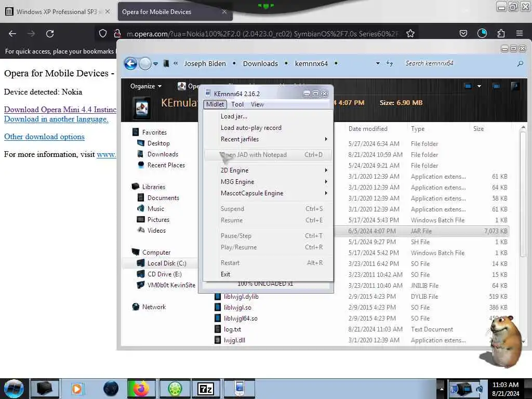
Task: Select liblwjgl.dylib file
Action: tap(241, 297)
